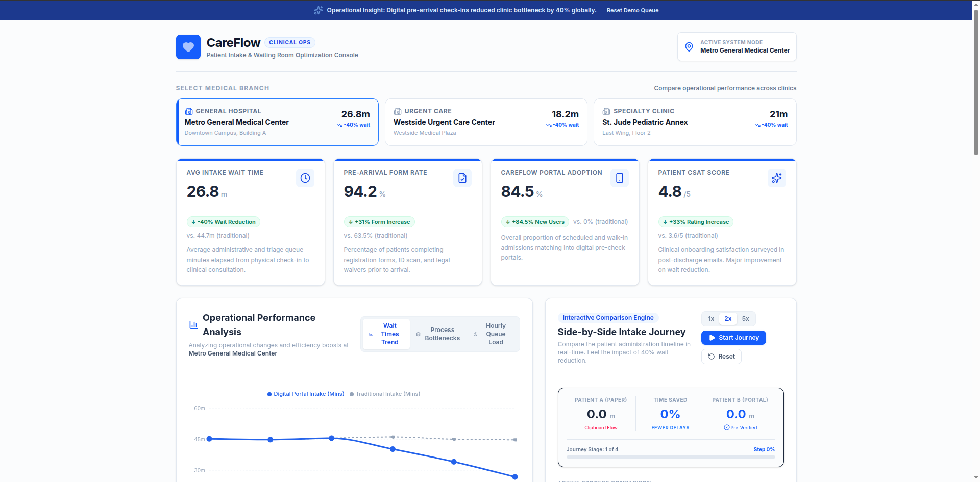Click the document check icon on the Pre-Arrival Form Rate card

click(462, 178)
